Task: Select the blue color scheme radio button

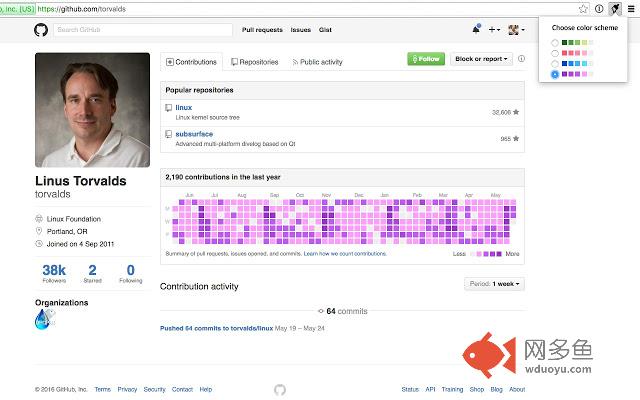Action: point(555,64)
